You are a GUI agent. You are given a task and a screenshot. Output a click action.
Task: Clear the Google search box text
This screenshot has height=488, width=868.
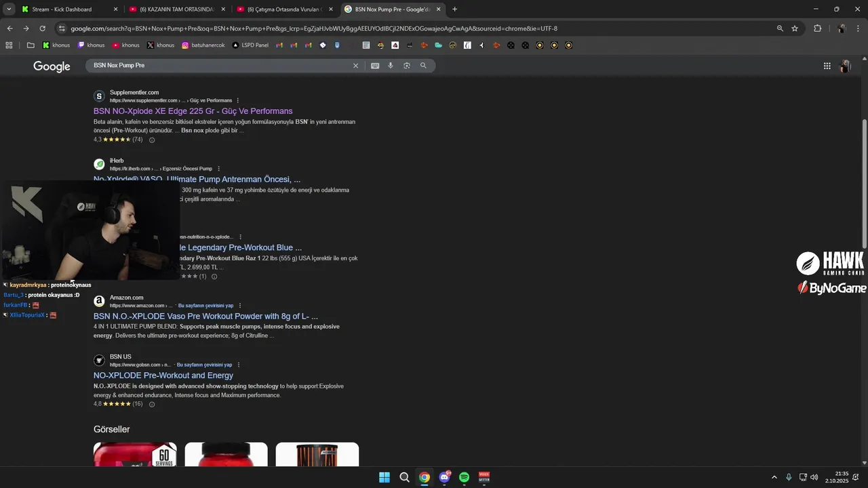(x=355, y=66)
